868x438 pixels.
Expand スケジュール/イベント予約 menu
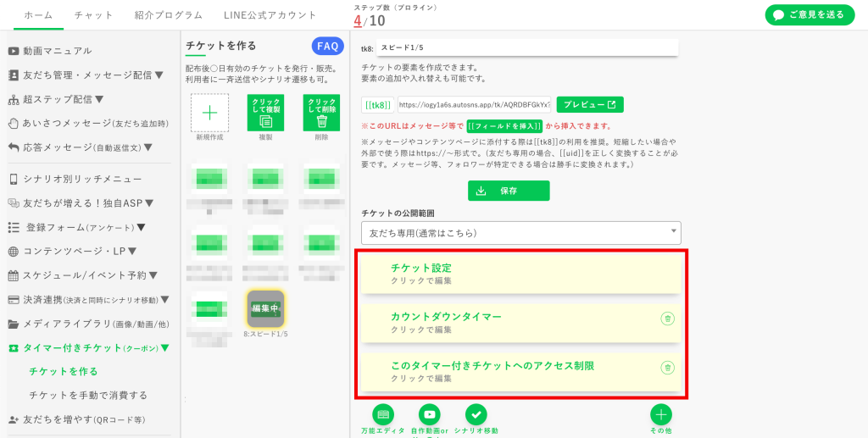tap(153, 275)
